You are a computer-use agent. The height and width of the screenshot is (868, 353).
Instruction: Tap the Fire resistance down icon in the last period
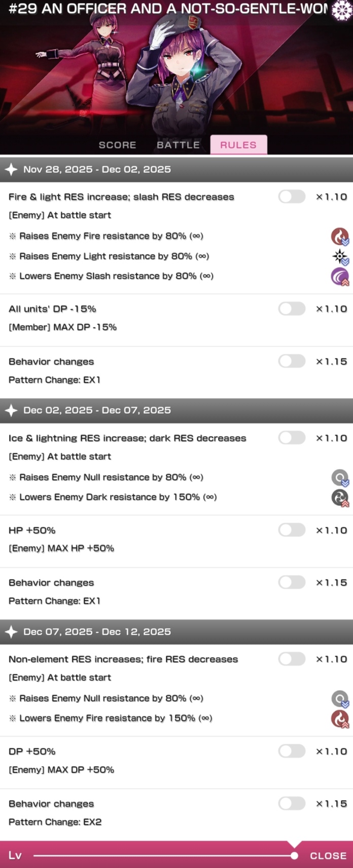tap(340, 718)
